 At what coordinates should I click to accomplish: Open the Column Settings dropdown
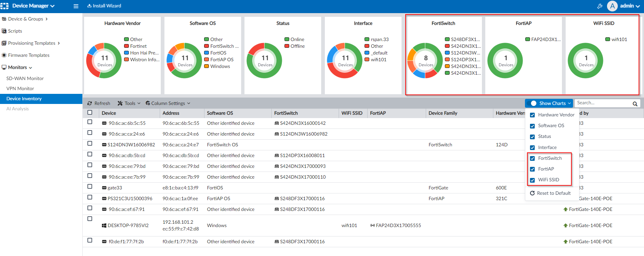[168, 103]
